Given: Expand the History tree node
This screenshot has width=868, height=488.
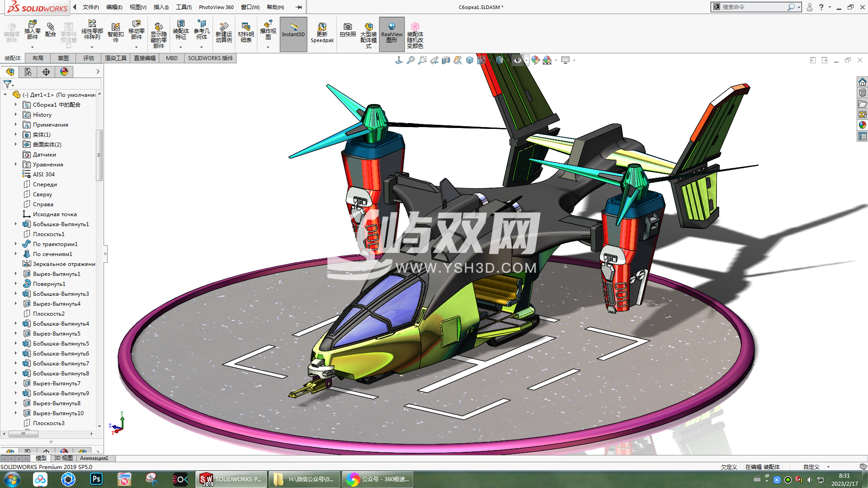Looking at the screenshot, I should click(x=16, y=115).
